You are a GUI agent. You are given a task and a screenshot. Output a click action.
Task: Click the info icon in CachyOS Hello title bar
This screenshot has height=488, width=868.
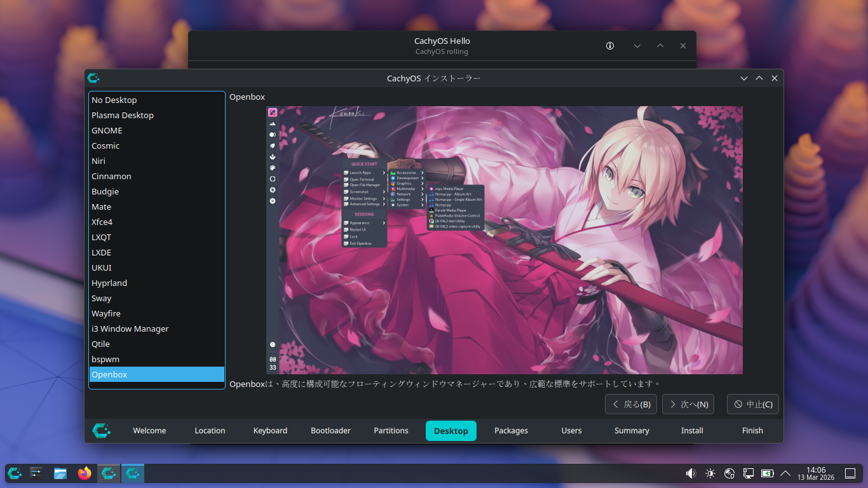(x=610, y=46)
